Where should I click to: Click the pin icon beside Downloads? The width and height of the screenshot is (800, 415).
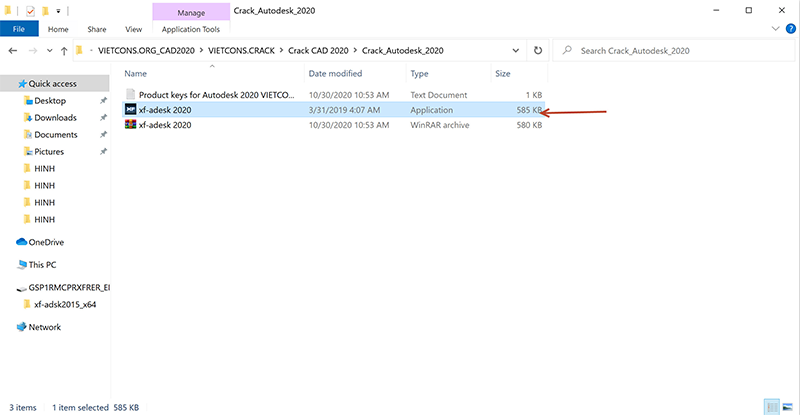pyautogui.click(x=103, y=117)
